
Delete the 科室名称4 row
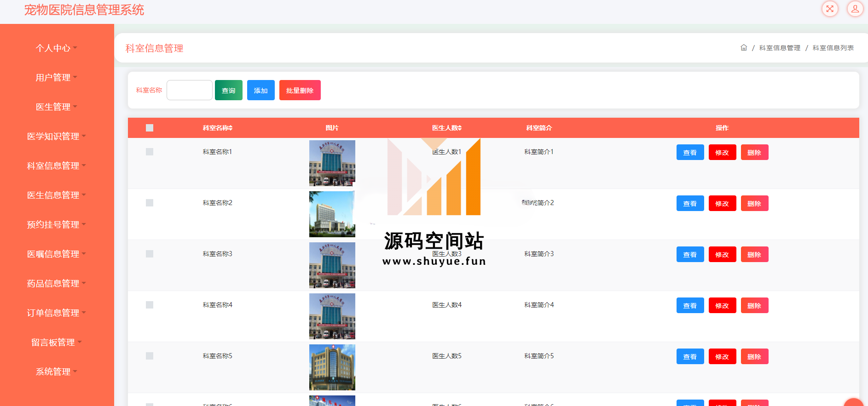point(755,305)
